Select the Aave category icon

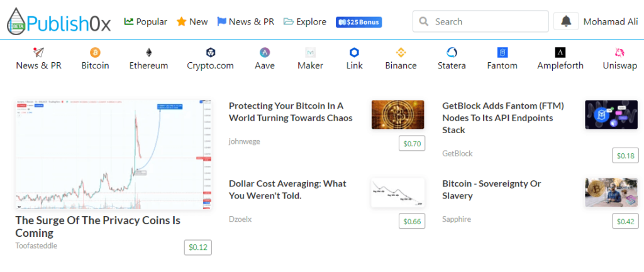tap(264, 52)
